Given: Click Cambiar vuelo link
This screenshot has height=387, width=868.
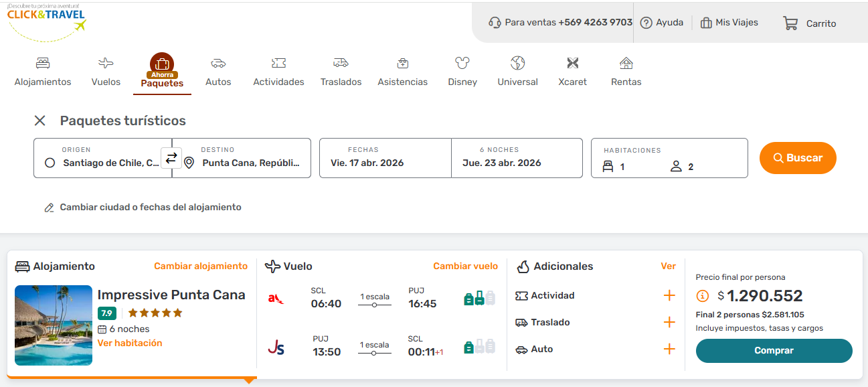Looking at the screenshot, I should [465, 266].
